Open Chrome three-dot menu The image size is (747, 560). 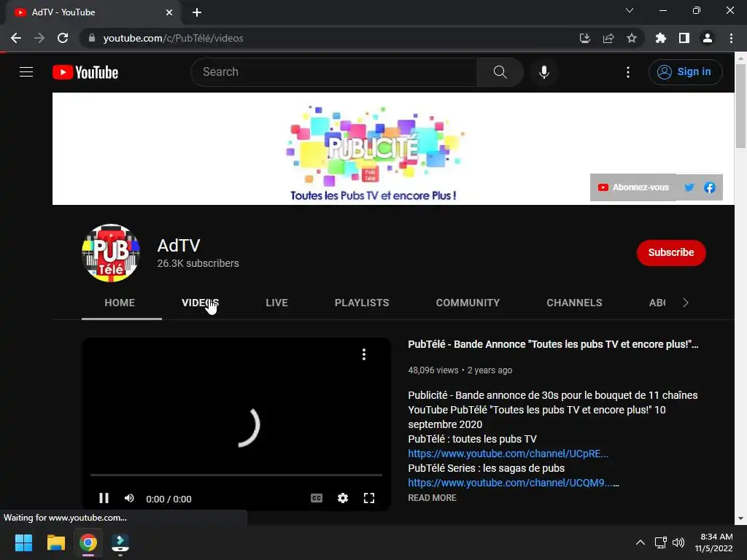[731, 38]
